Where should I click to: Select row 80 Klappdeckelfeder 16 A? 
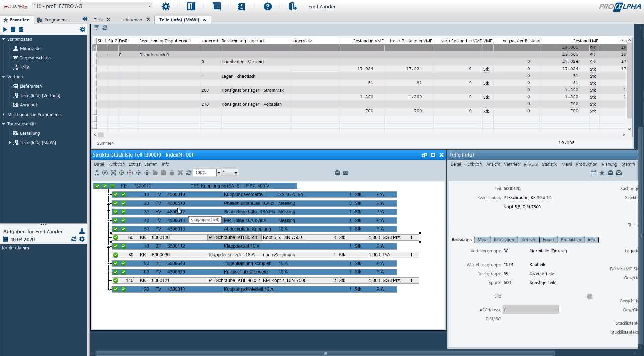click(265, 255)
